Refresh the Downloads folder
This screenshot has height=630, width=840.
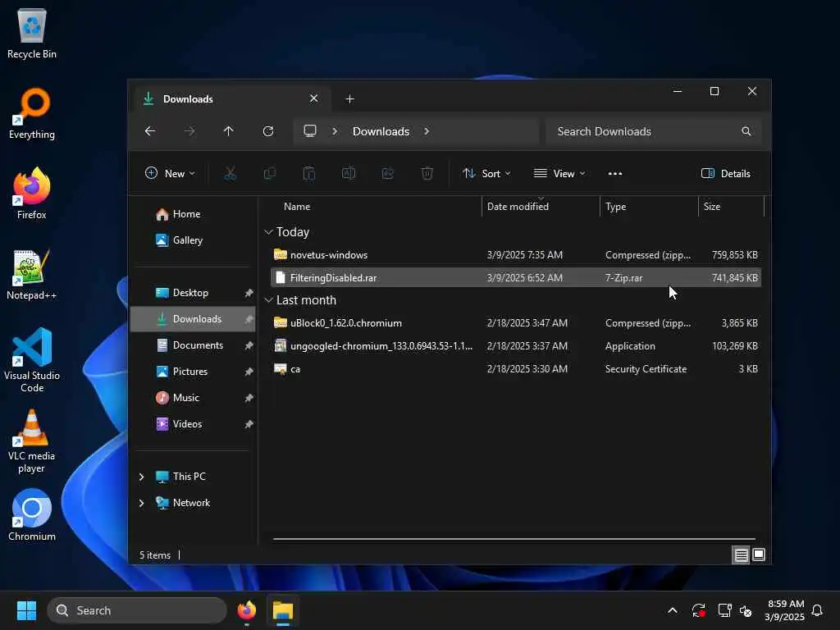pyautogui.click(x=268, y=131)
